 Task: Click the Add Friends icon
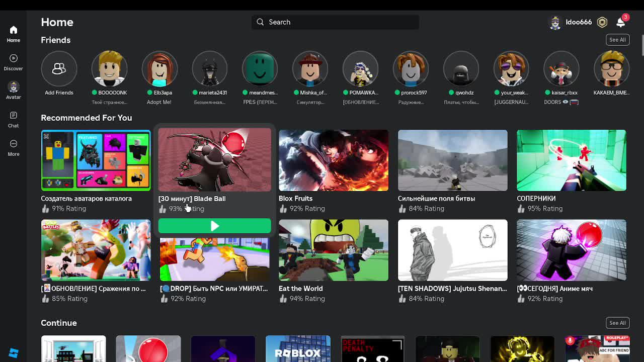tap(59, 68)
